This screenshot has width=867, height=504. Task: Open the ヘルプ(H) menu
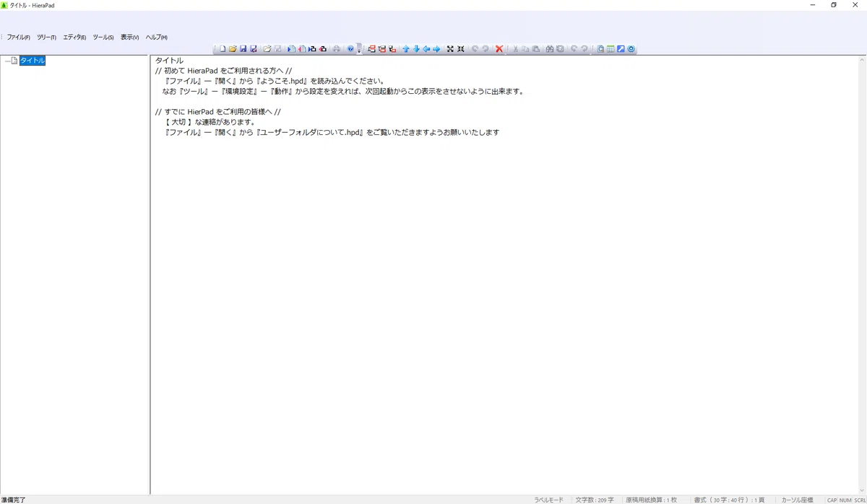[x=157, y=37]
